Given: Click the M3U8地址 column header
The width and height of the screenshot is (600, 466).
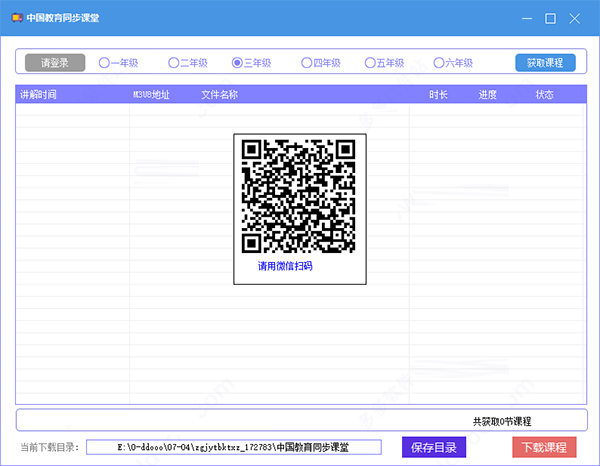Looking at the screenshot, I should pos(151,95).
